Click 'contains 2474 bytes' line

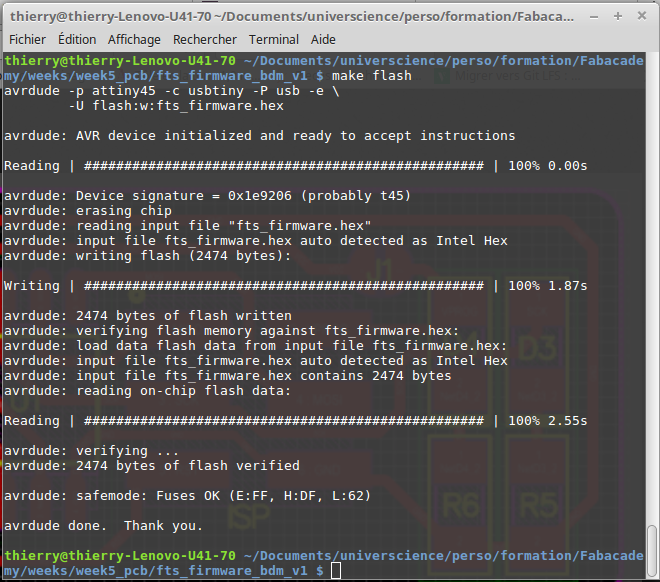pos(228,376)
